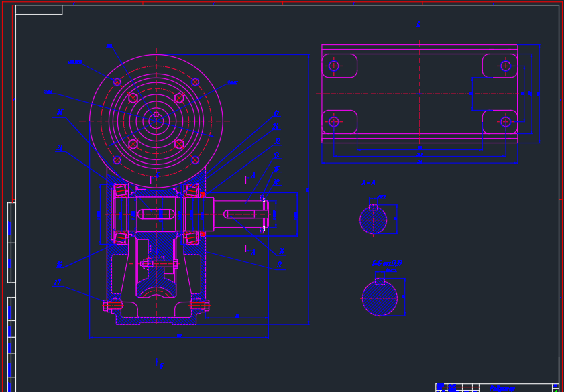The width and height of the screenshot is (564, 392).
Task: Select the keyway slot in the worm shaft center
Action: click(x=156, y=214)
